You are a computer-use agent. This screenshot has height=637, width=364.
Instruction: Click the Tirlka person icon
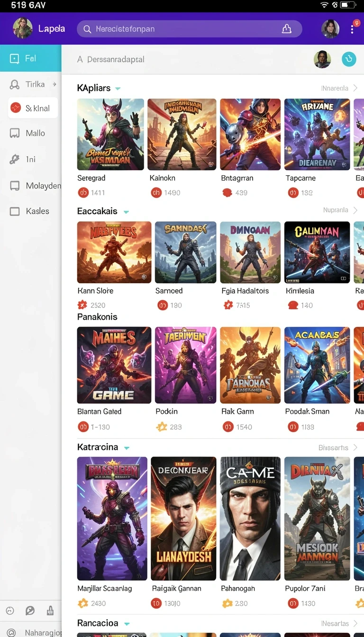click(x=15, y=85)
